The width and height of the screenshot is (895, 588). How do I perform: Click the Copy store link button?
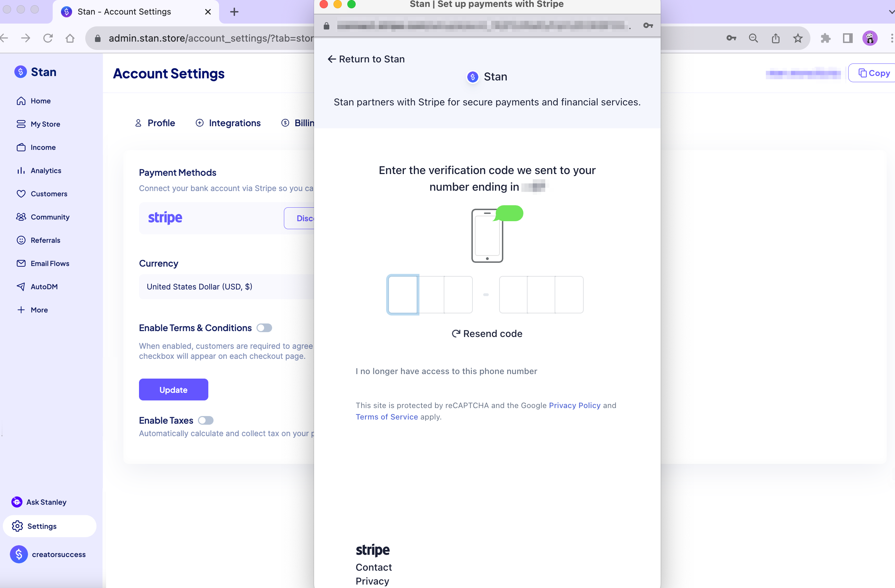coord(872,73)
